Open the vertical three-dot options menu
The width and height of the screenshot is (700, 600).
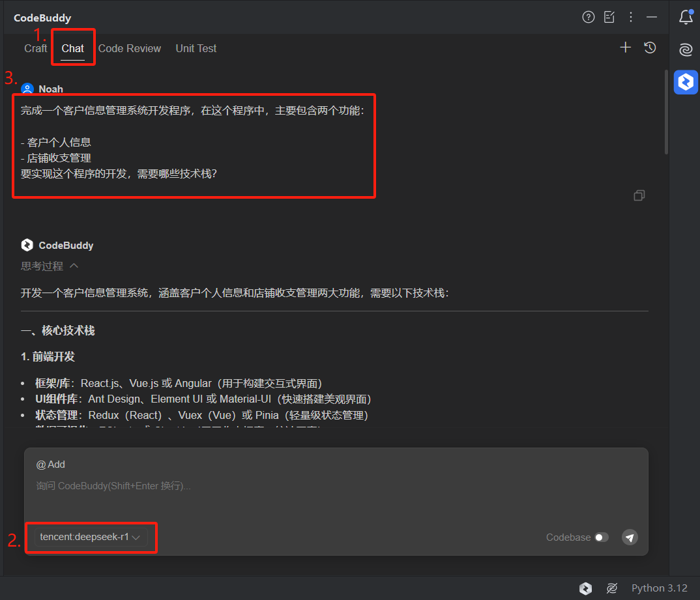[x=630, y=17]
